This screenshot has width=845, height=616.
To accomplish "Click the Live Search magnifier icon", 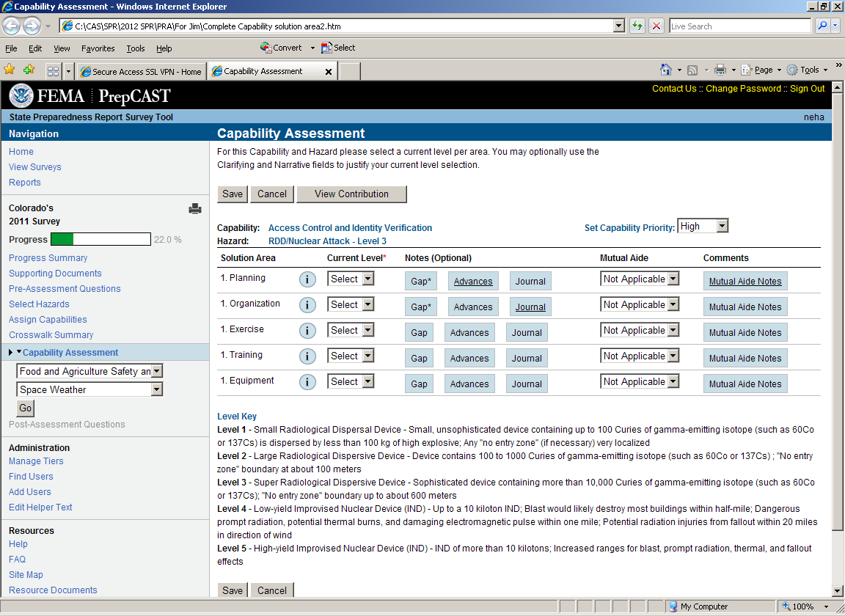I will click(822, 26).
